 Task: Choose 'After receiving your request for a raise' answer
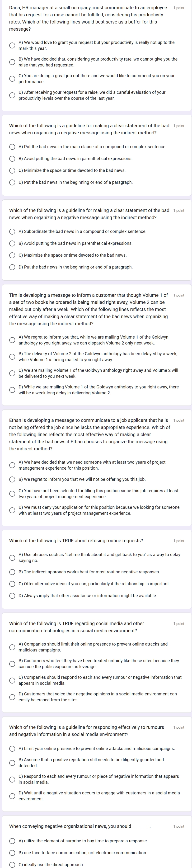[x=12, y=95]
